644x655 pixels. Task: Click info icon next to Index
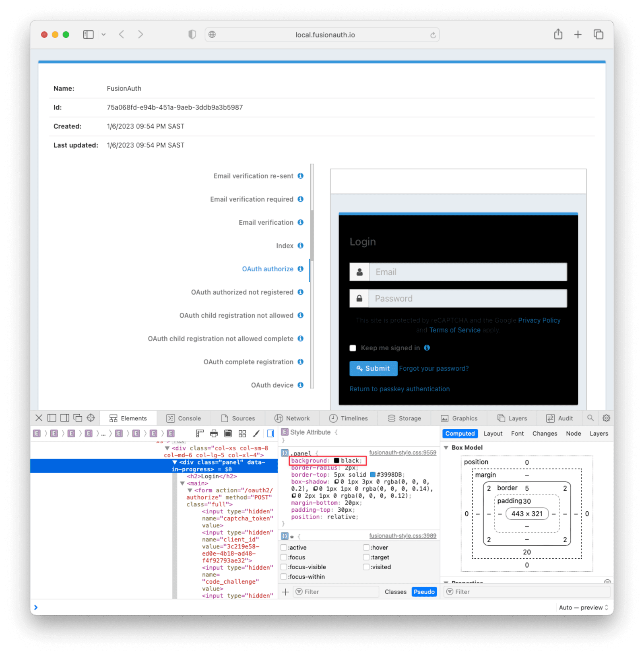(x=300, y=246)
